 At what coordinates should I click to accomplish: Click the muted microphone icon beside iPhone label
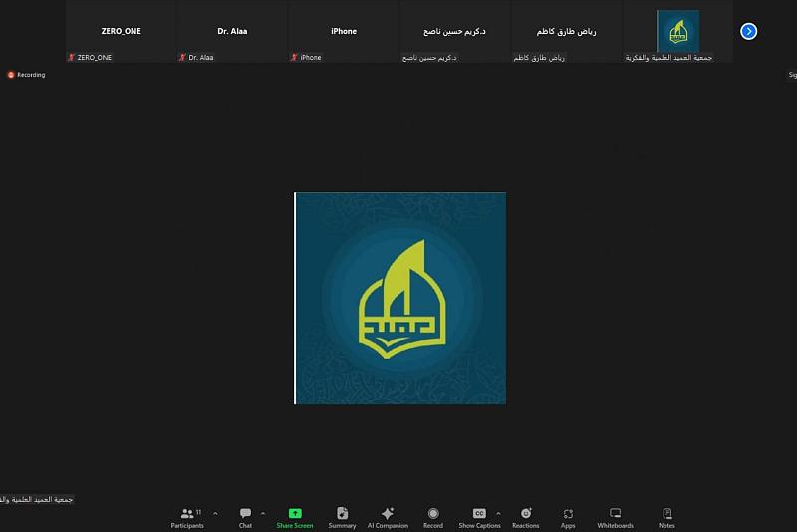pos(294,58)
